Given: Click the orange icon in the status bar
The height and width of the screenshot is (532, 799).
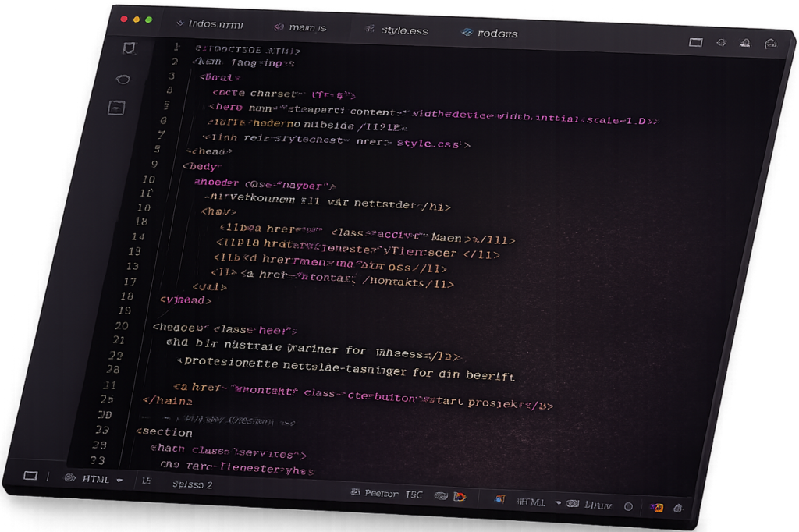Looking at the screenshot, I should [460, 496].
